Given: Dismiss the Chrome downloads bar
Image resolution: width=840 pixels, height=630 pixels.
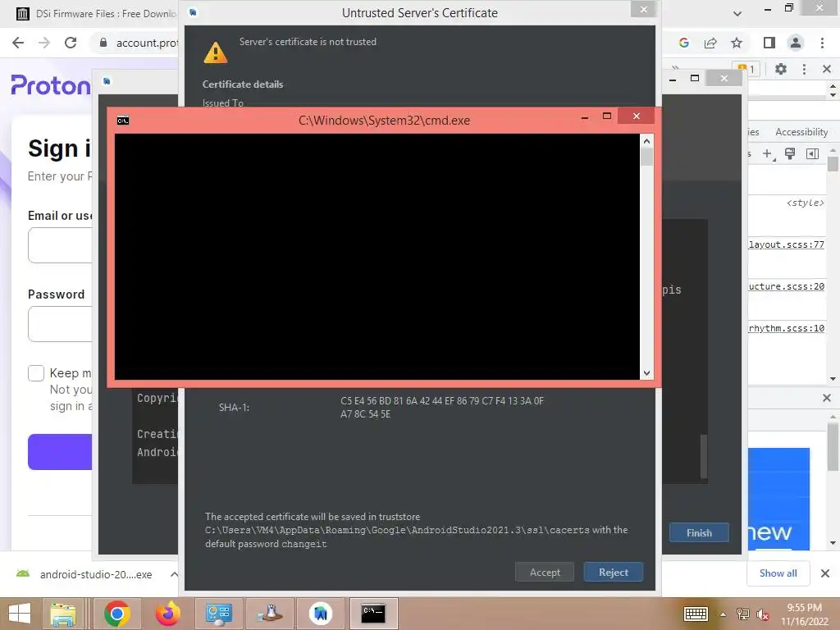Looking at the screenshot, I should 825,573.
